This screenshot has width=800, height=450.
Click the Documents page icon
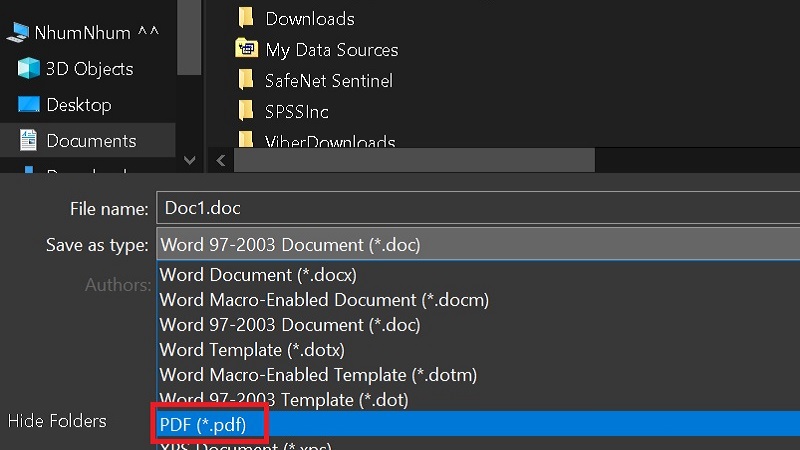28,140
